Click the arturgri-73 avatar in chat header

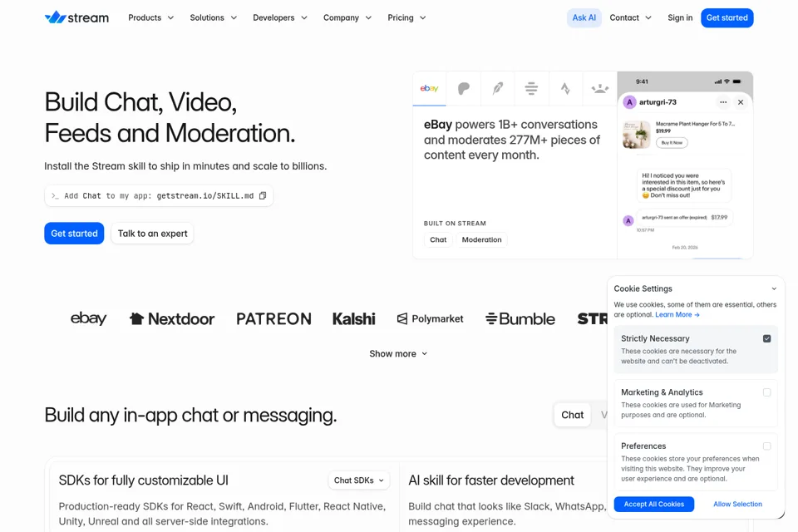point(629,102)
